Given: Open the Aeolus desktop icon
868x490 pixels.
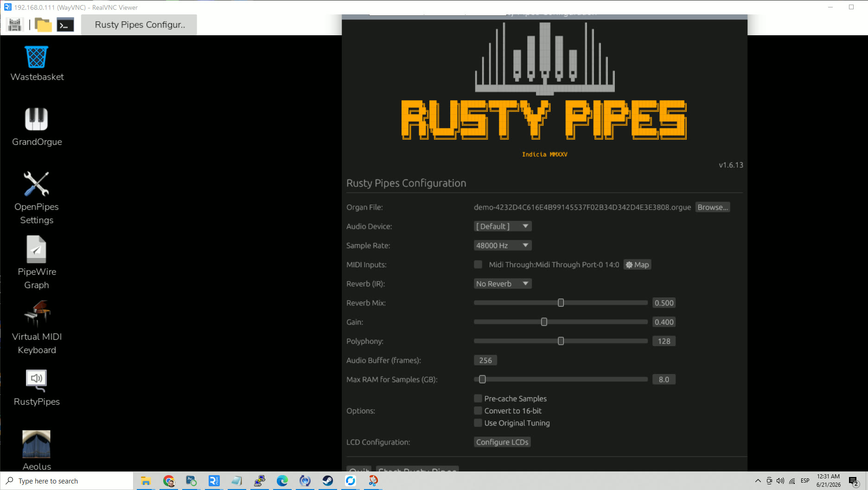Looking at the screenshot, I should click(x=37, y=451).
